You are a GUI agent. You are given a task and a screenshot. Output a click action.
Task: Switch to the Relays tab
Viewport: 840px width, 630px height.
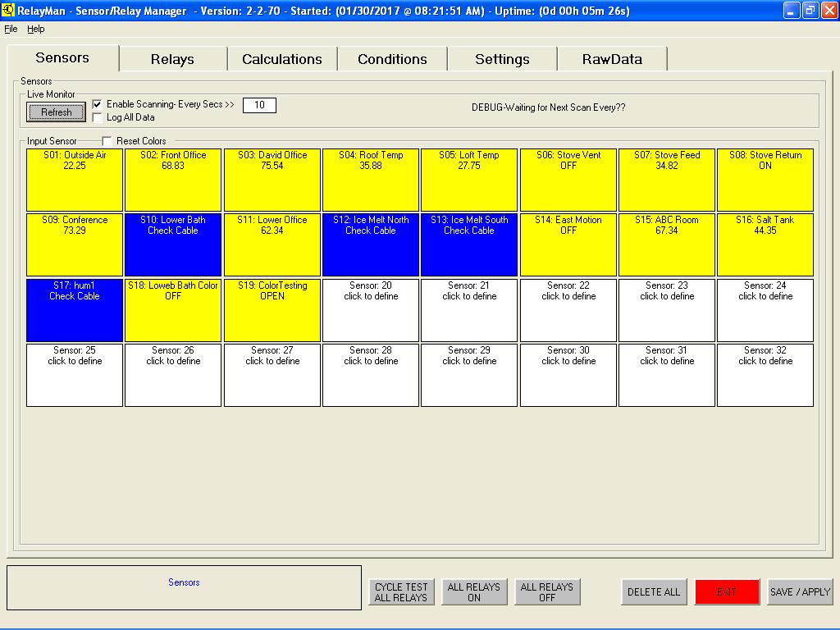coord(172,59)
